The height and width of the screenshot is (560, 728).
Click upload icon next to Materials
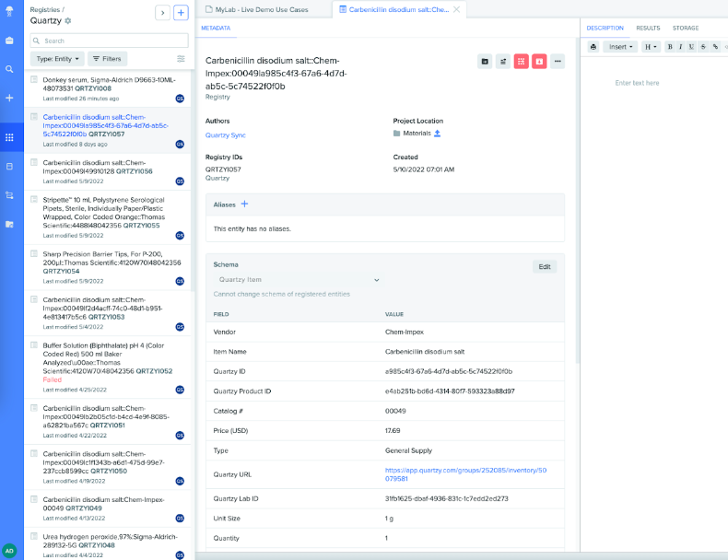[x=437, y=134]
